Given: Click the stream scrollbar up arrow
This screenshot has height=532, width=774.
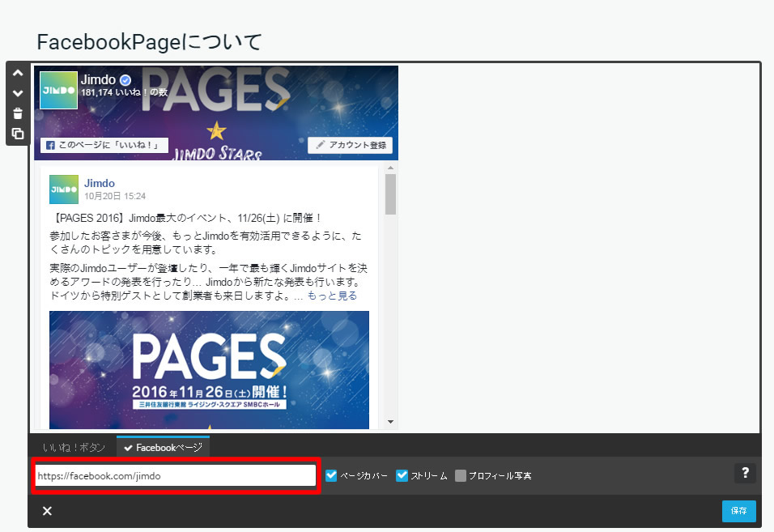Looking at the screenshot, I should [390, 168].
